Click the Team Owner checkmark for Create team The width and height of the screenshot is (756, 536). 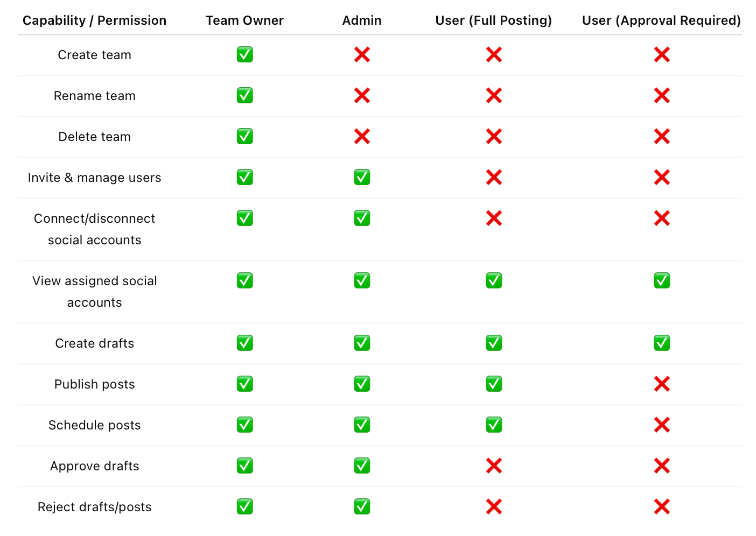[x=245, y=55]
